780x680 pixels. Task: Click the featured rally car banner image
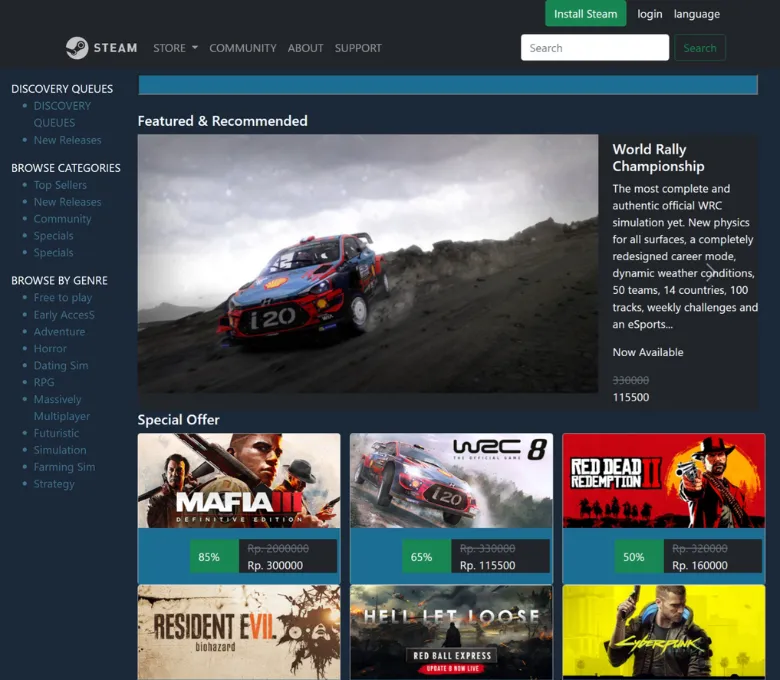[368, 264]
